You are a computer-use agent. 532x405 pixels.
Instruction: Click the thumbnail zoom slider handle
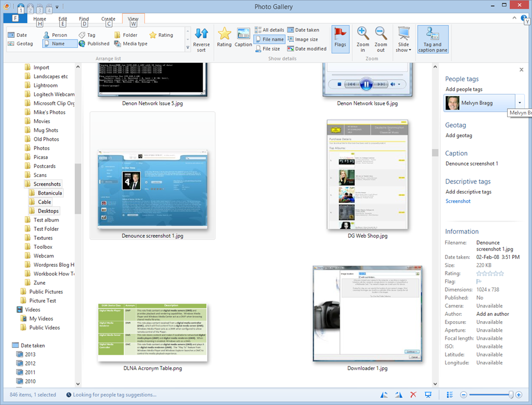click(510, 394)
